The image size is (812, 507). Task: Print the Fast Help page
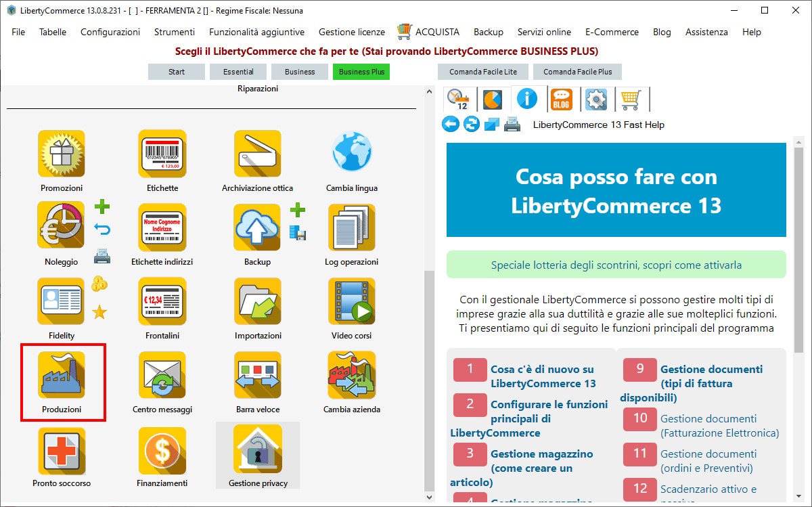(x=513, y=125)
